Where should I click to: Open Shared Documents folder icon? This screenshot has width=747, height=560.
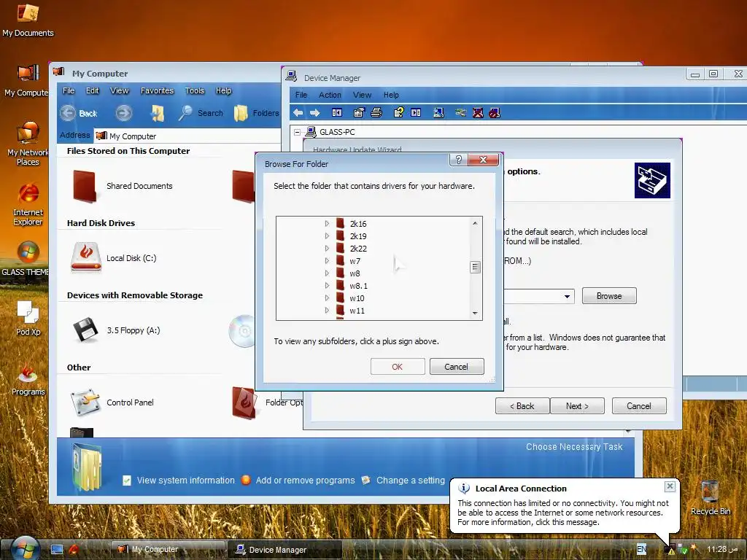click(85, 186)
